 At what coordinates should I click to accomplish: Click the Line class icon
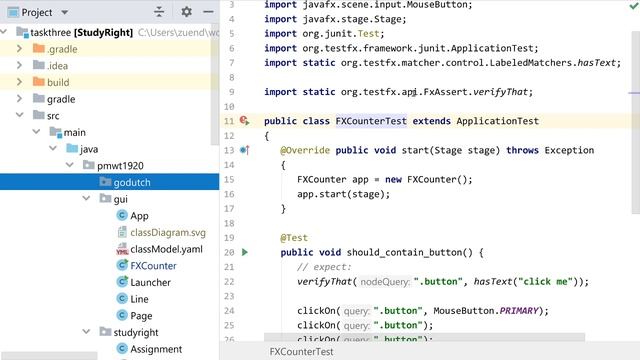coord(122,298)
